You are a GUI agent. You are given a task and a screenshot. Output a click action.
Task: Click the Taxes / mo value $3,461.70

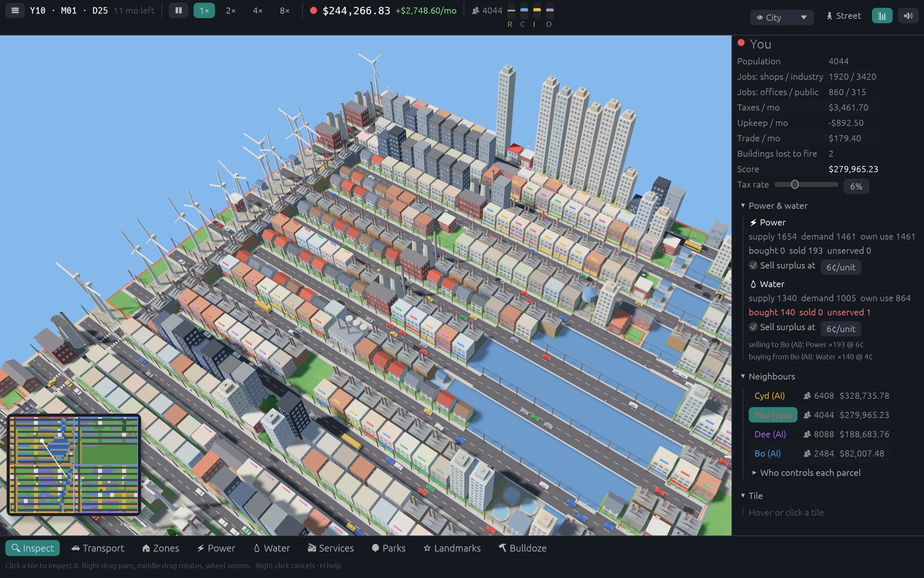(848, 108)
